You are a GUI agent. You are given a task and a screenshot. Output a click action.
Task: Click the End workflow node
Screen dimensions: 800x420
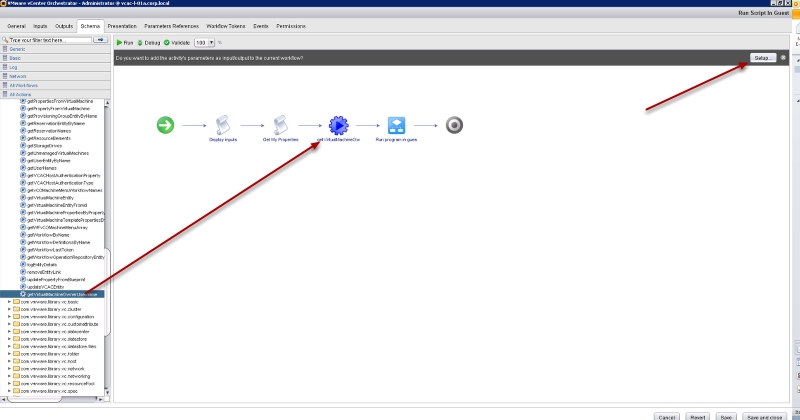click(x=453, y=125)
